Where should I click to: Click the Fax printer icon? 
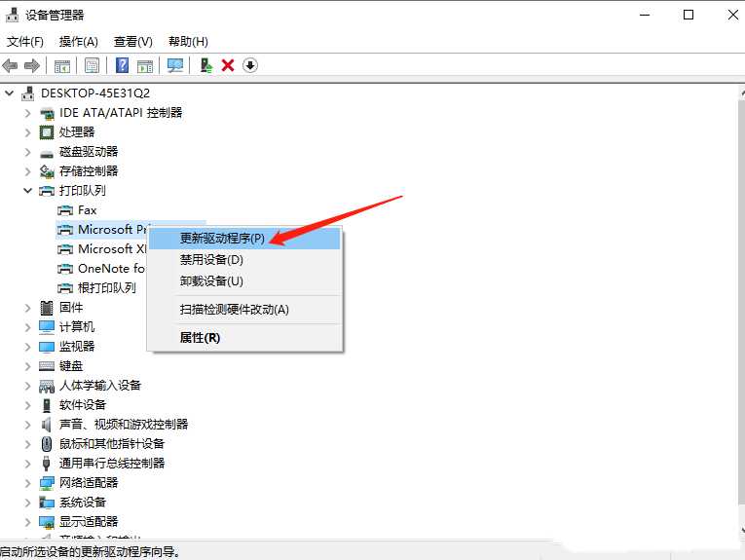click(x=65, y=210)
